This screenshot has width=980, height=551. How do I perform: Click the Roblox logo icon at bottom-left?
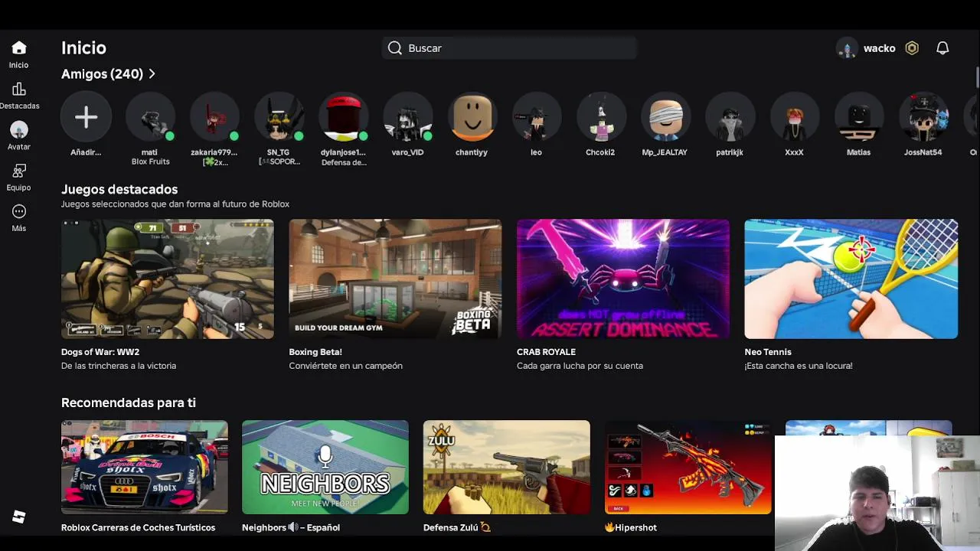(x=19, y=517)
